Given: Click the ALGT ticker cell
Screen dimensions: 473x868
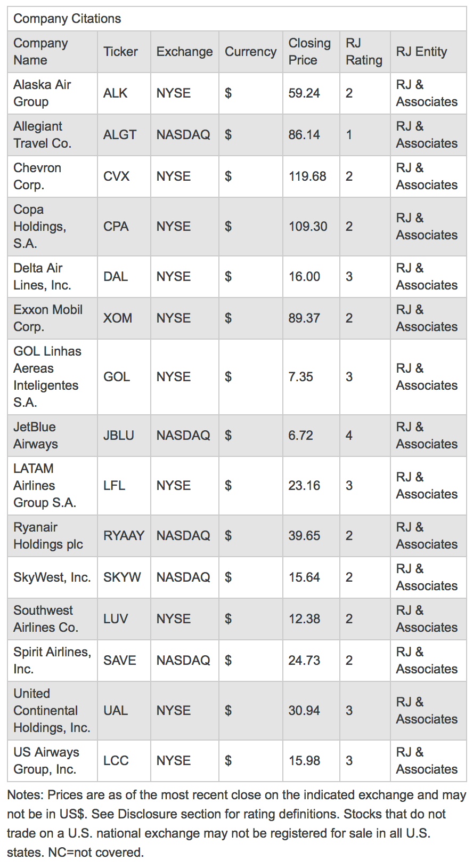Looking at the screenshot, I should pos(120,135).
